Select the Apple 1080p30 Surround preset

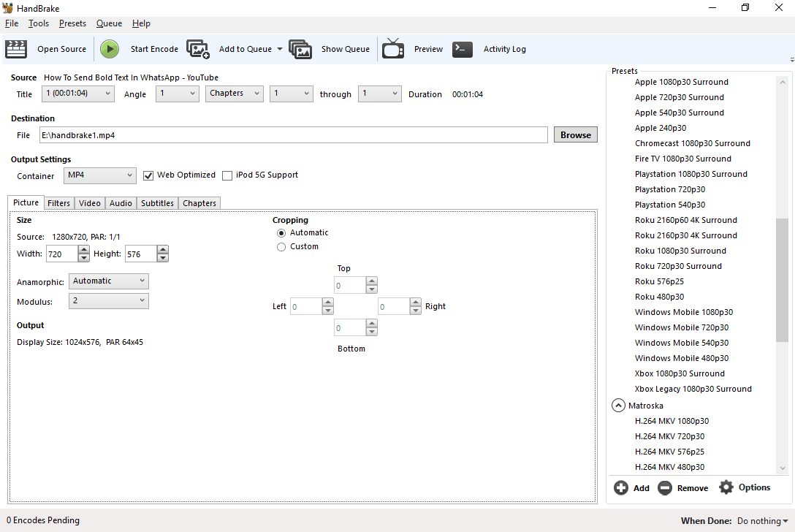pos(682,82)
